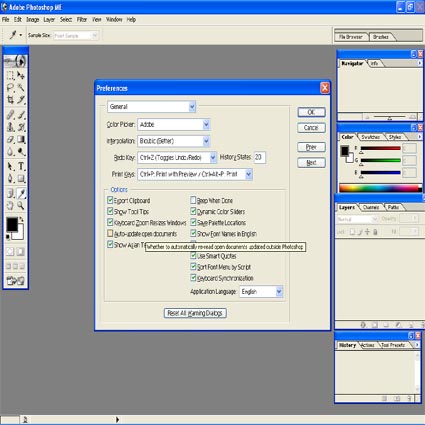Uncheck Use Smart Quotes
The height and width of the screenshot is (425, 425).
pyautogui.click(x=193, y=256)
